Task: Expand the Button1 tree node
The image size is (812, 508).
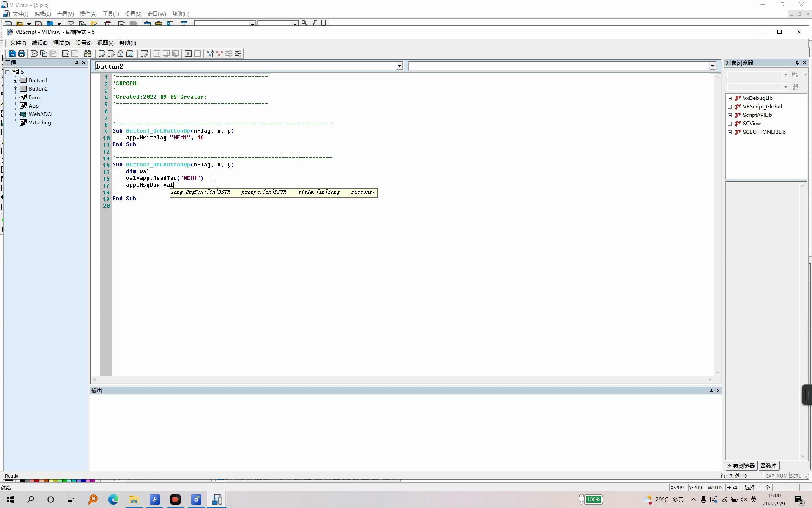Action: pyautogui.click(x=16, y=80)
